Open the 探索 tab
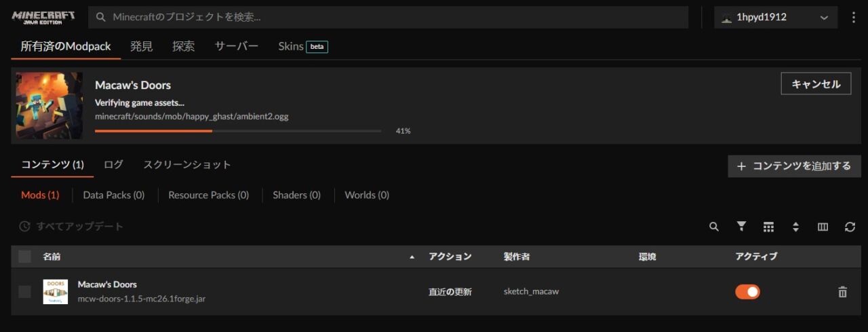The image size is (868, 332). tap(184, 46)
